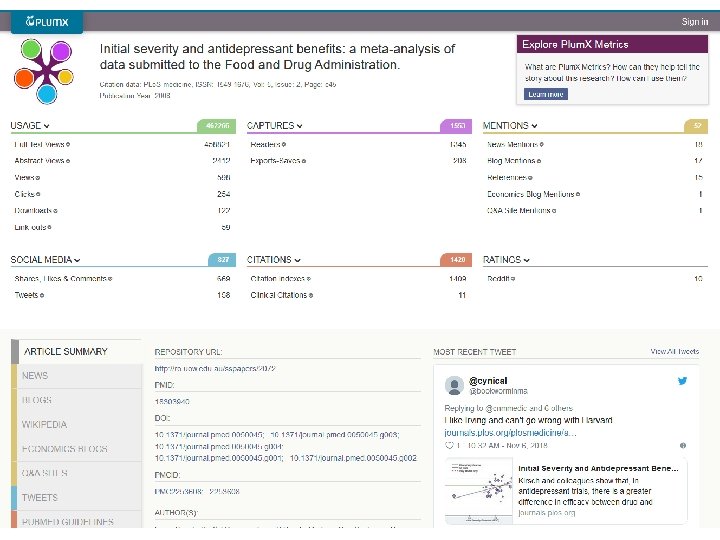Click the Sign in link
This screenshot has height=540, width=720.
[695, 21]
